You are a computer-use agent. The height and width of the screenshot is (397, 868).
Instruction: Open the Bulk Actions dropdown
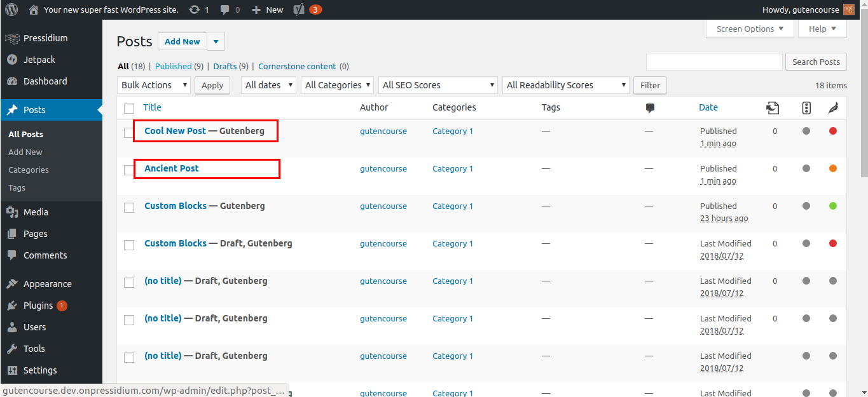tap(154, 85)
